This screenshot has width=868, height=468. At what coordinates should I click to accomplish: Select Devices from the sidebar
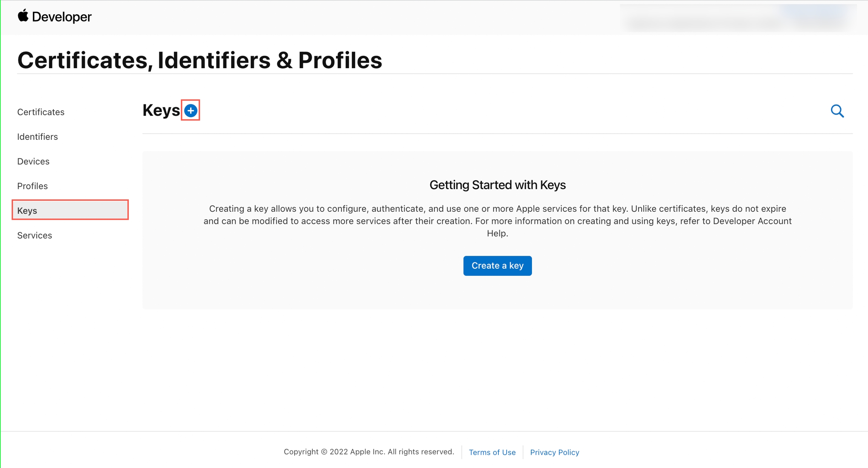click(x=33, y=161)
